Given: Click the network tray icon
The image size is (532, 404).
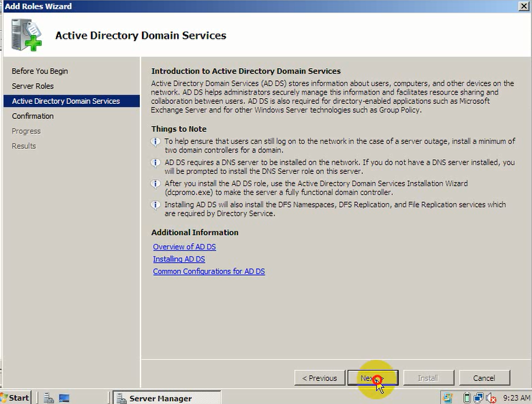Looking at the screenshot, I should [479, 398].
